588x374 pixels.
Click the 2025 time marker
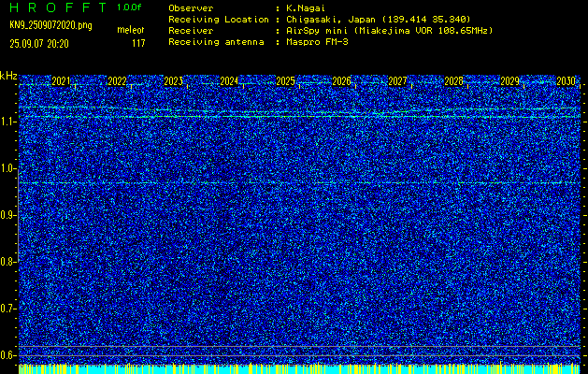coord(285,80)
